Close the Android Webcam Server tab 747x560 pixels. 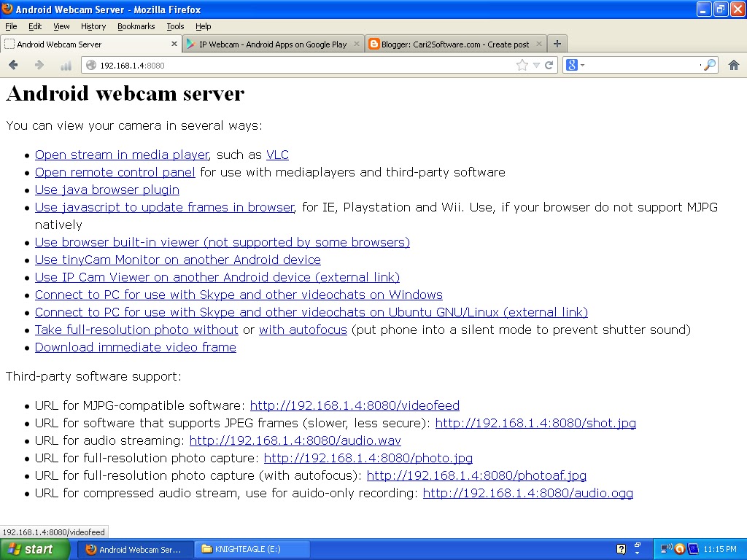174,44
